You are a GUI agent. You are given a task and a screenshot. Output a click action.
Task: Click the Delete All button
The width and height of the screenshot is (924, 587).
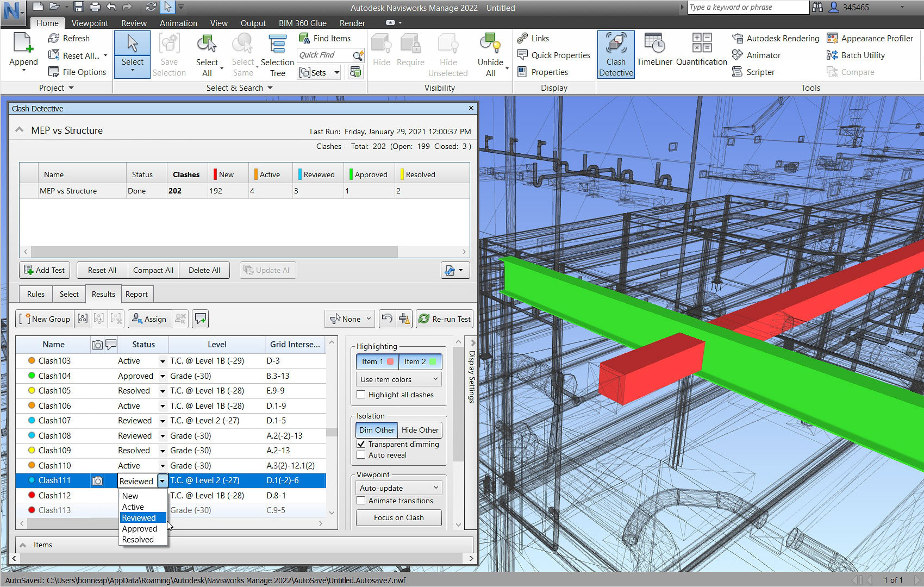(x=204, y=270)
